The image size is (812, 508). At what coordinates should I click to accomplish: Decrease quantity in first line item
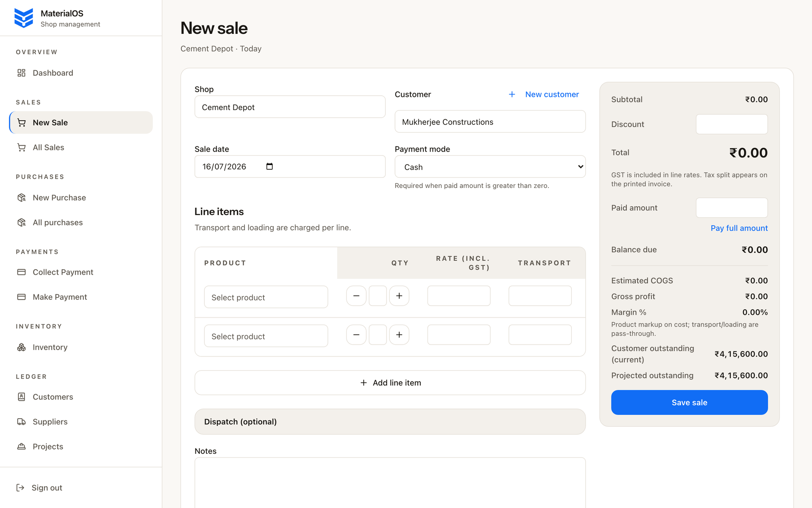point(357,296)
